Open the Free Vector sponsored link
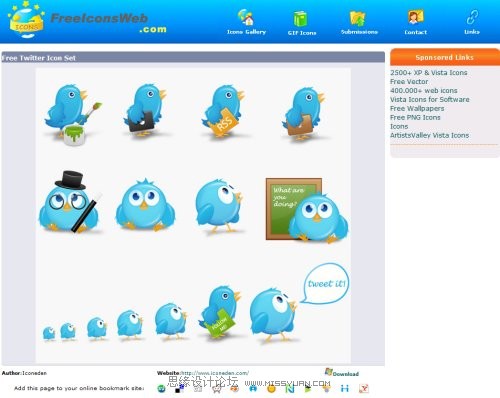Viewport: 500px width, 398px height. (x=409, y=82)
